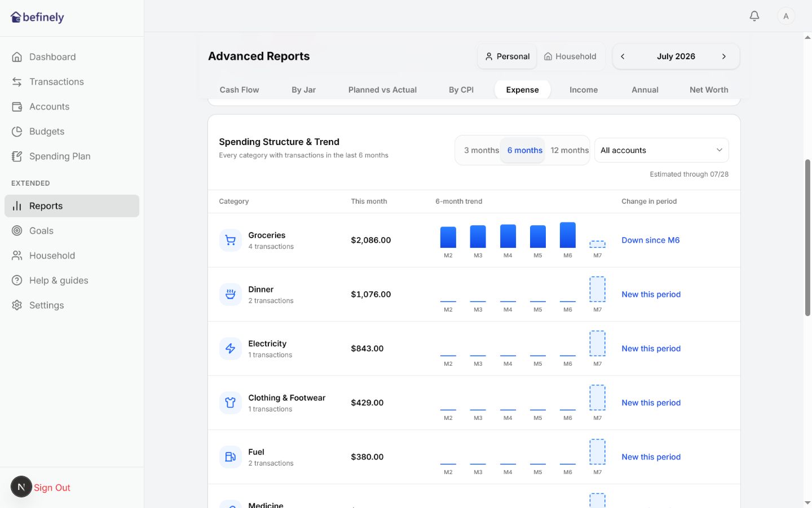Click the 'Change in period' column header
Image resolution: width=812 pixels, height=508 pixels.
click(x=649, y=202)
